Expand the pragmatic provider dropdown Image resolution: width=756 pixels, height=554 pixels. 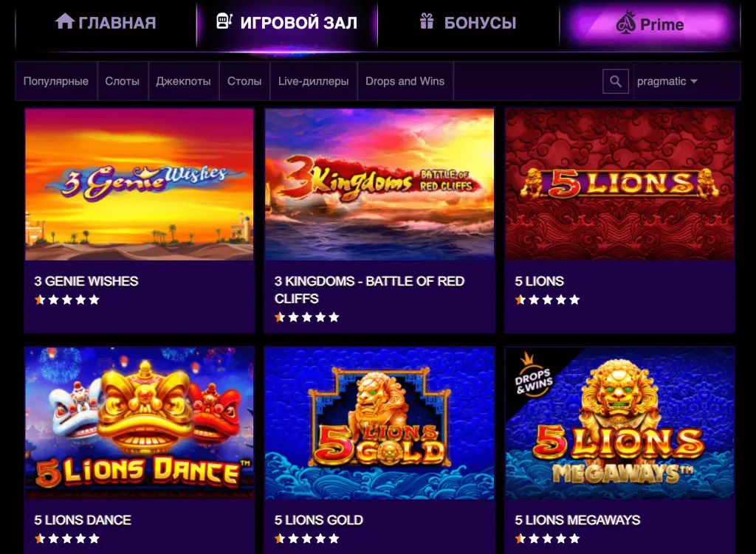point(667,81)
